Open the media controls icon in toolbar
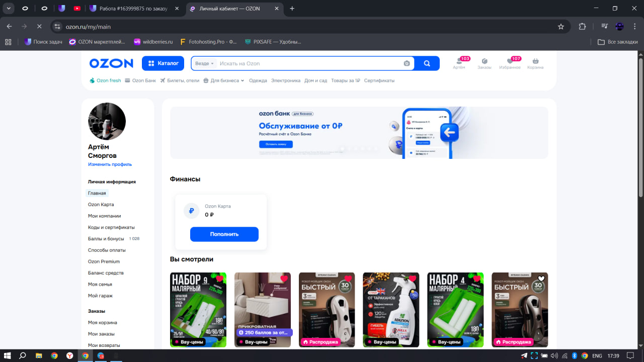Screen dimensions: 644x362 click(x=605, y=27)
